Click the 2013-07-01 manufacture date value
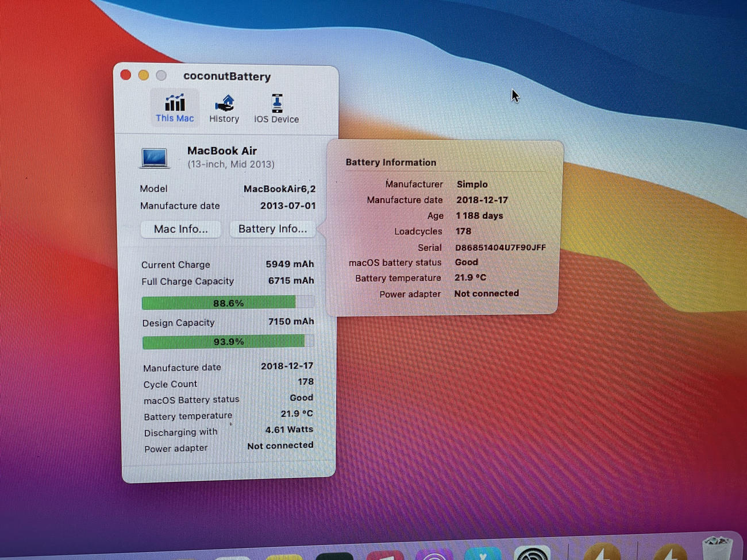The image size is (747, 560). [288, 206]
